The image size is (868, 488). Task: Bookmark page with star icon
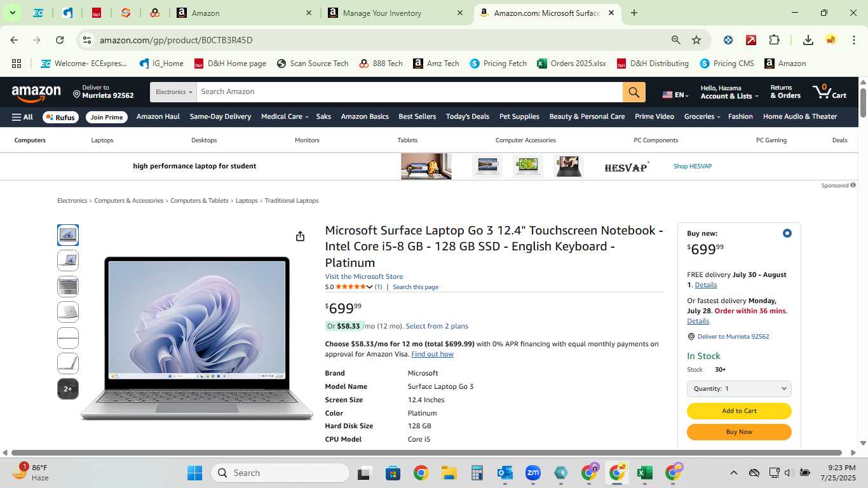pyautogui.click(x=696, y=40)
